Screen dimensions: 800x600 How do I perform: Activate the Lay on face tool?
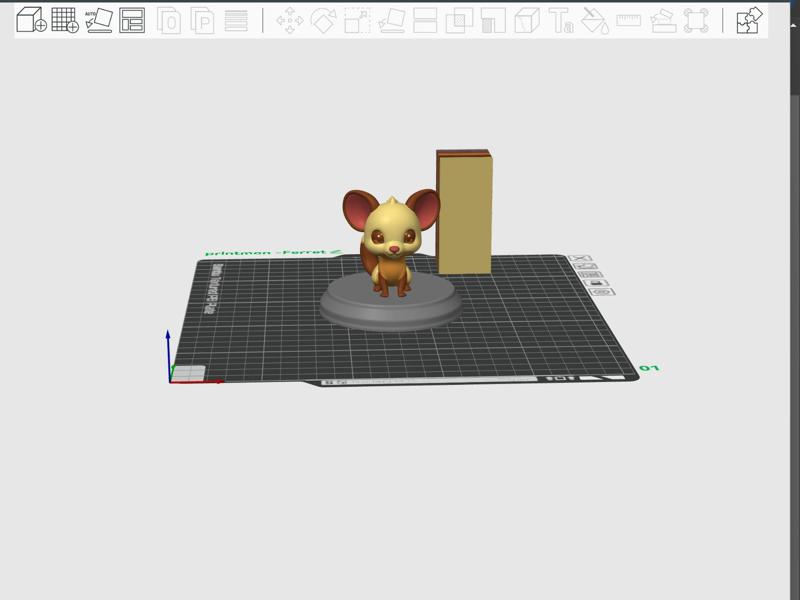point(391,20)
